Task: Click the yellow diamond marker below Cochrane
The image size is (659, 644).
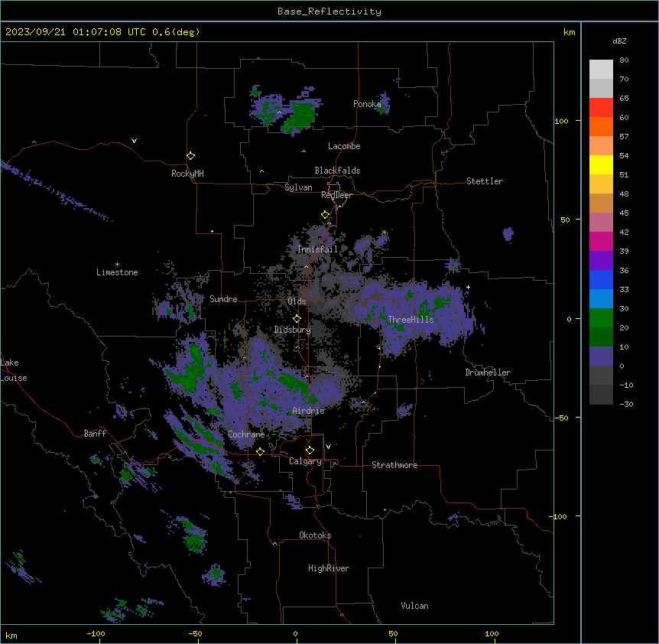Action: point(260,451)
